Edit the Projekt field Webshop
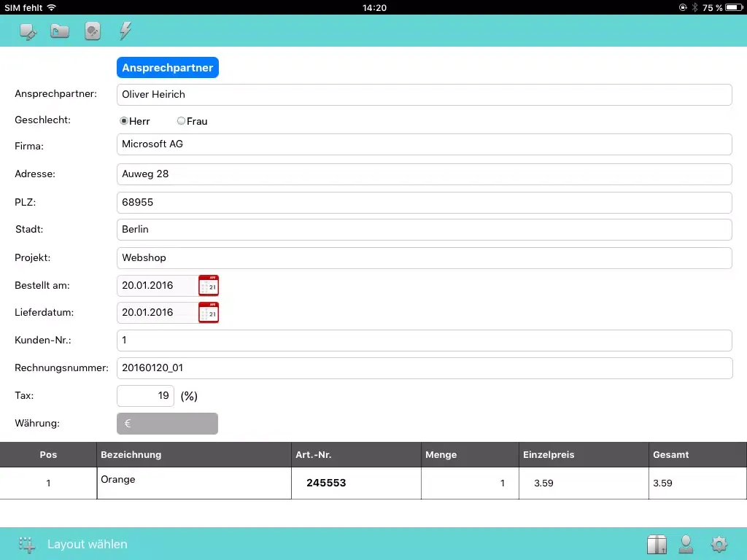This screenshot has width=747, height=560. 424,258
